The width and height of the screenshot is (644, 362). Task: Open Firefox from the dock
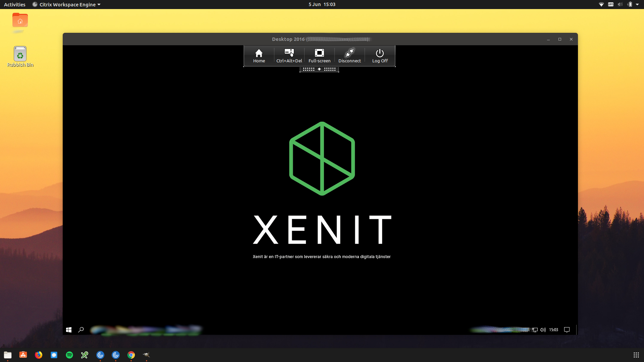coord(39,355)
